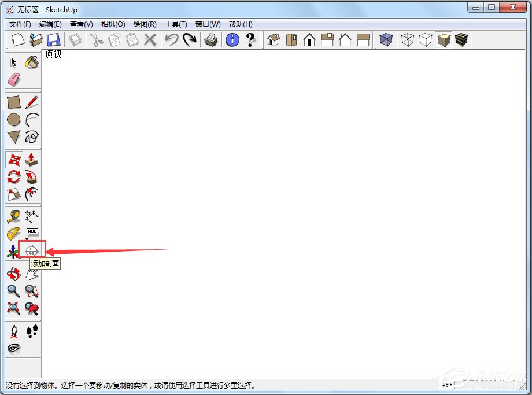Screen dimensions: 532x395
Task: Switch to the Front view house icon
Action: [x=309, y=40]
